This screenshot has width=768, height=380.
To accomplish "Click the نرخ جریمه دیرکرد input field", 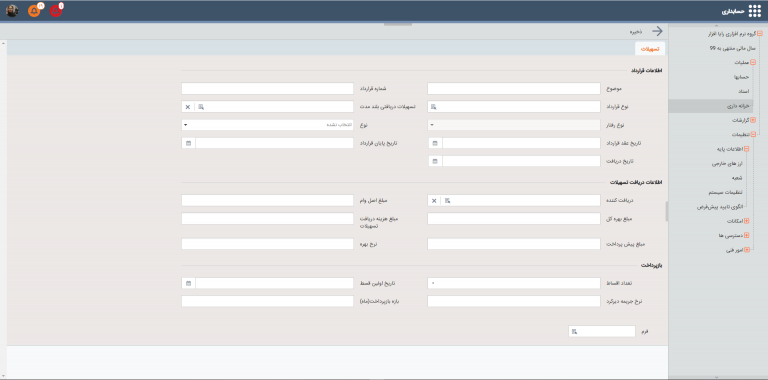I will (x=514, y=301).
